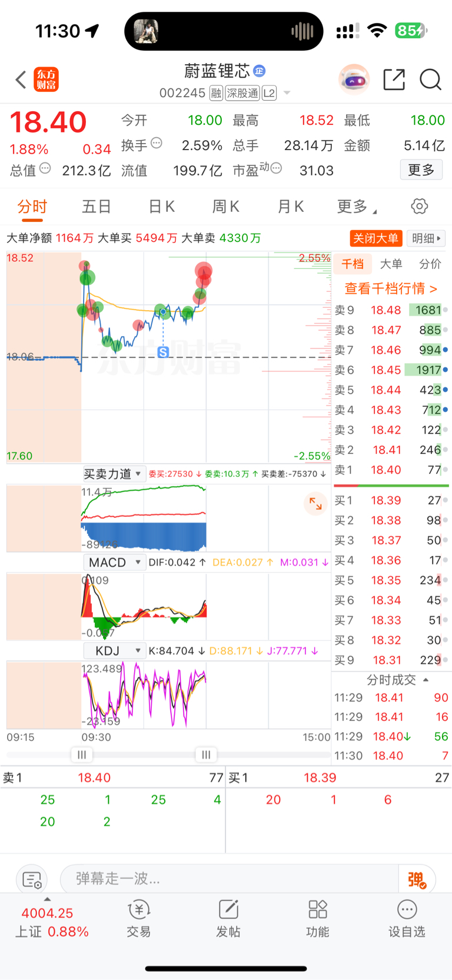Image resolution: width=452 pixels, height=980 pixels.
Task: Expand chart with the fullscreen arrows icon
Action: (x=315, y=503)
